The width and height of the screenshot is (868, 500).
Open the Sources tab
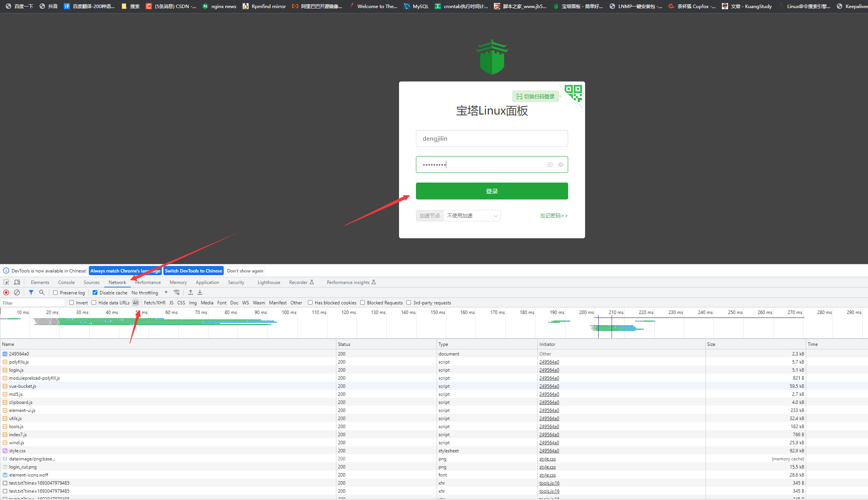[91, 282]
